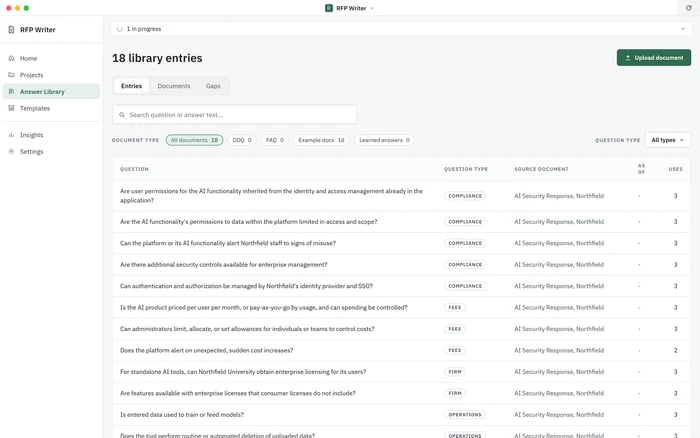Click the in-progress spinner icon
The width and height of the screenshot is (700, 438).
(120, 29)
